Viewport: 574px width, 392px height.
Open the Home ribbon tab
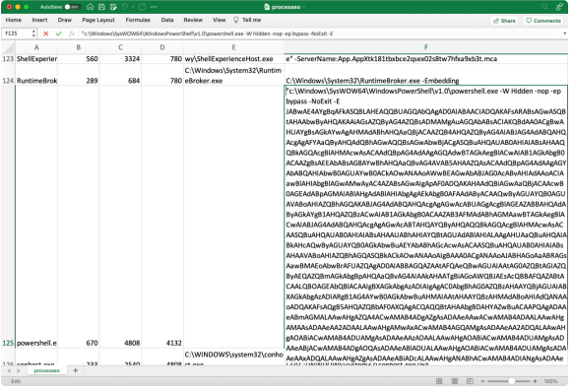pyautogui.click(x=14, y=20)
